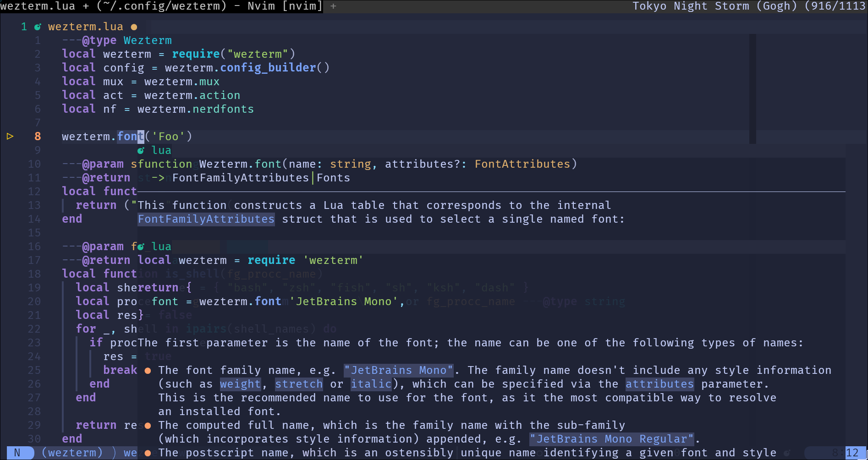This screenshot has height=460, width=868.
Task: Click the orange bullet before "The computed full name"
Action: [148, 425]
